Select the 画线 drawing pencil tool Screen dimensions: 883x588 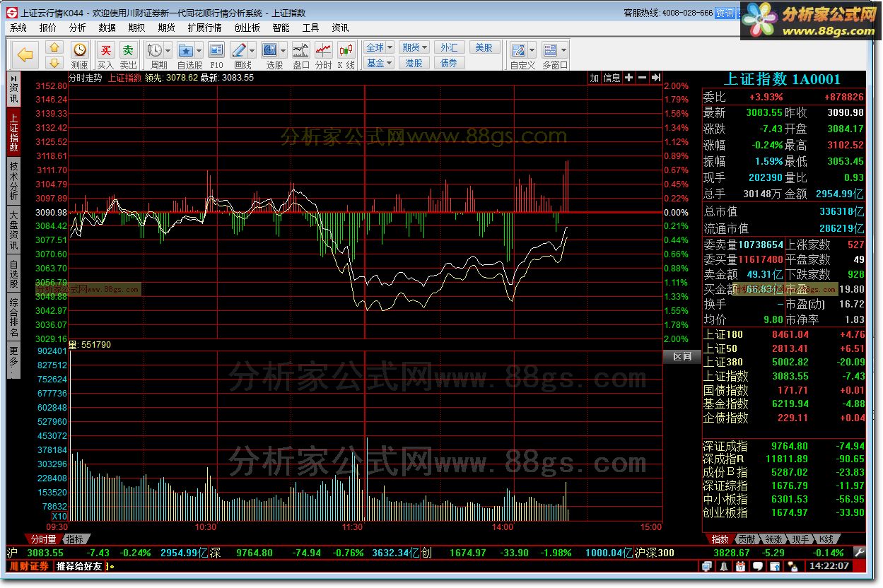tap(239, 50)
